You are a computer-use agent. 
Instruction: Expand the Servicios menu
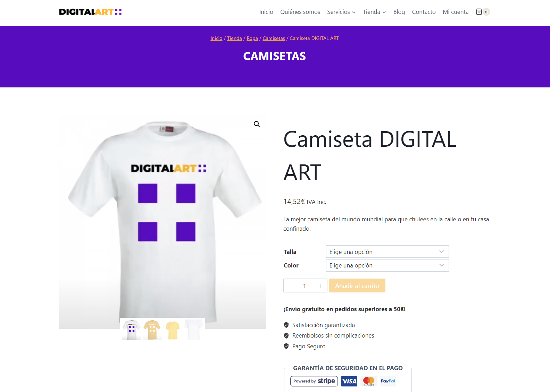point(341,12)
